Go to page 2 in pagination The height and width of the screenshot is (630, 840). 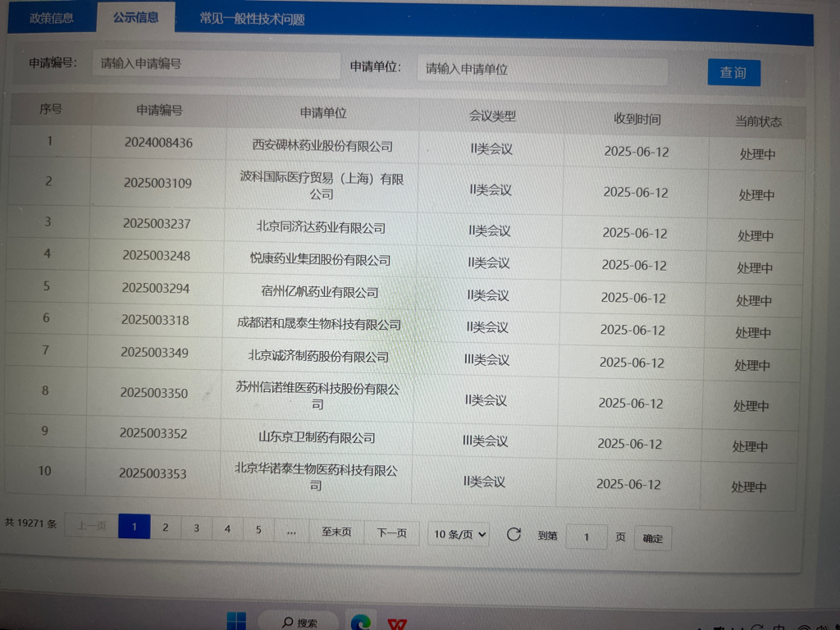tap(166, 527)
